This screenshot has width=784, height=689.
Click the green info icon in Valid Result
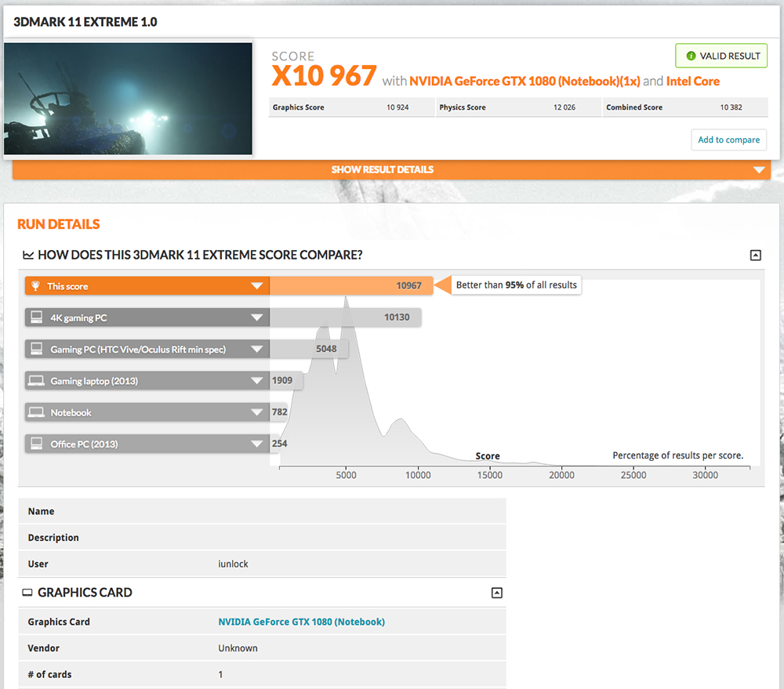coord(691,56)
